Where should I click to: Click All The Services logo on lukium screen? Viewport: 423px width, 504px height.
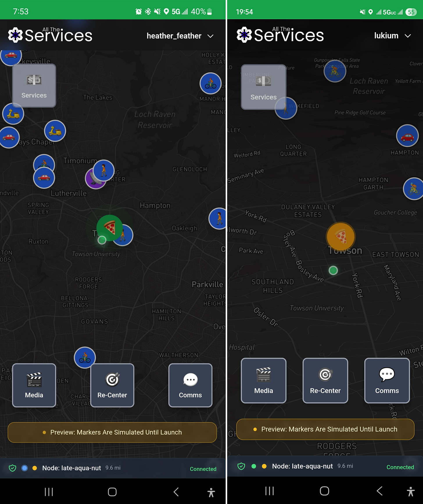pos(280,35)
